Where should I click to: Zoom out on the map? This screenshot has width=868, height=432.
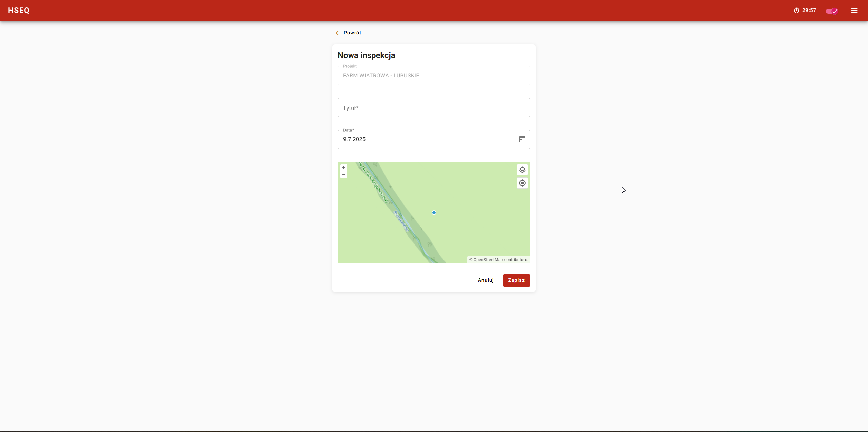click(343, 175)
